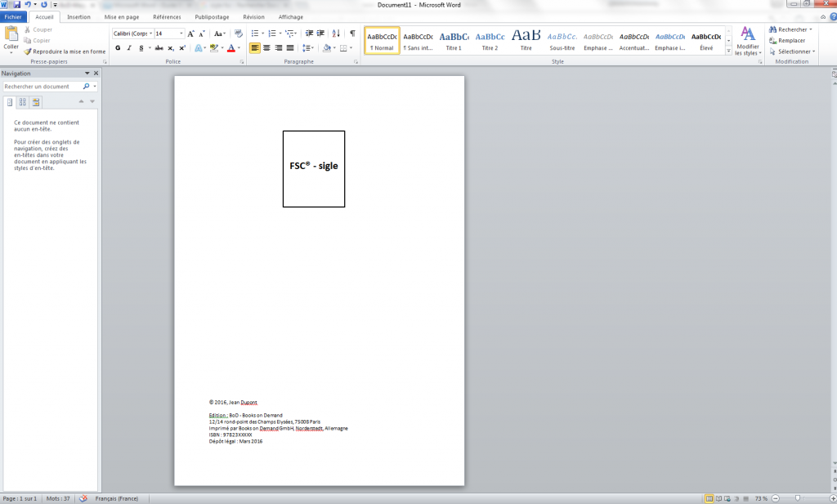The width and height of the screenshot is (837, 504).
Task: Click the Rechercher button
Action: [x=790, y=30]
